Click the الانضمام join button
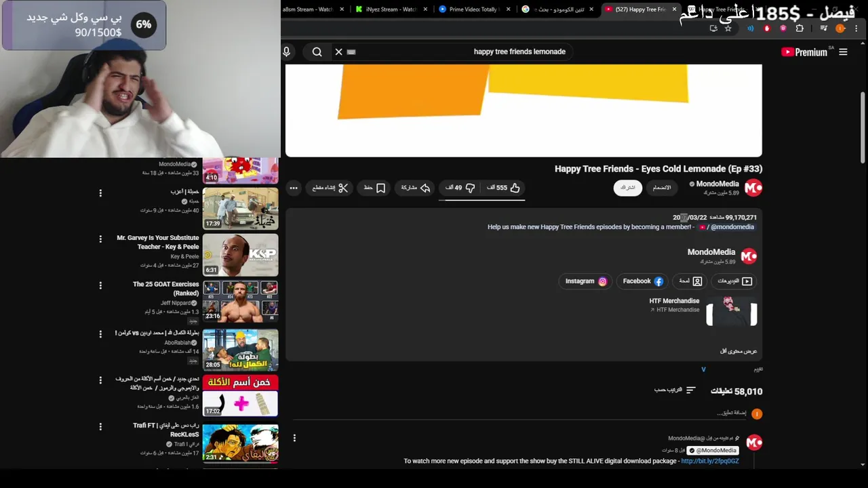 pyautogui.click(x=661, y=188)
